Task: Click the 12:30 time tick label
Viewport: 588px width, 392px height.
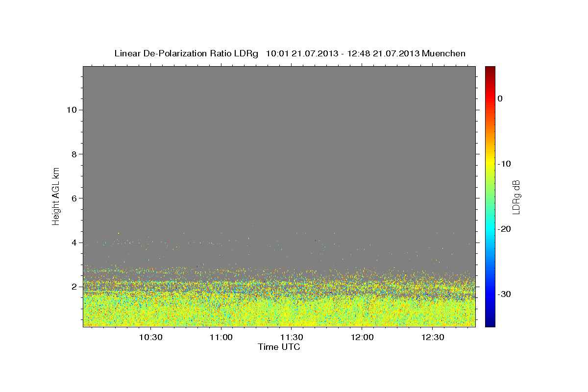Action: [x=433, y=337]
